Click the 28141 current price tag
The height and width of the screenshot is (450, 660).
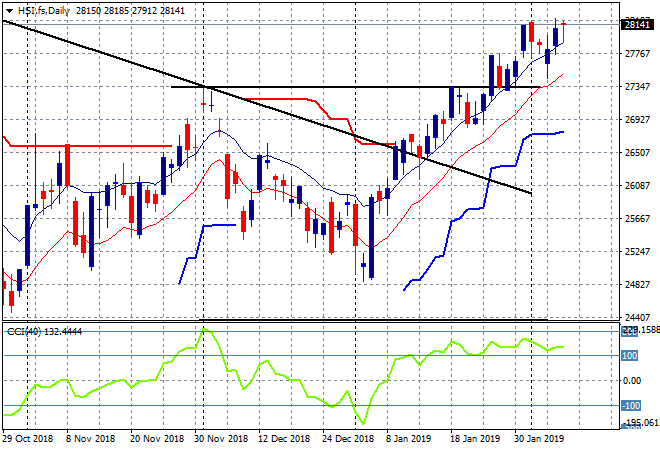click(637, 24)
